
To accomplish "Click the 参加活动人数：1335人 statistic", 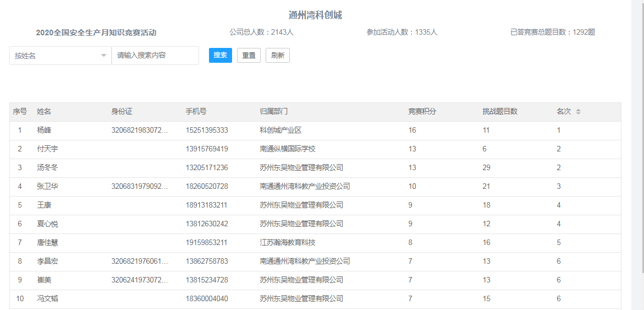I will click(x=402, y=32).
